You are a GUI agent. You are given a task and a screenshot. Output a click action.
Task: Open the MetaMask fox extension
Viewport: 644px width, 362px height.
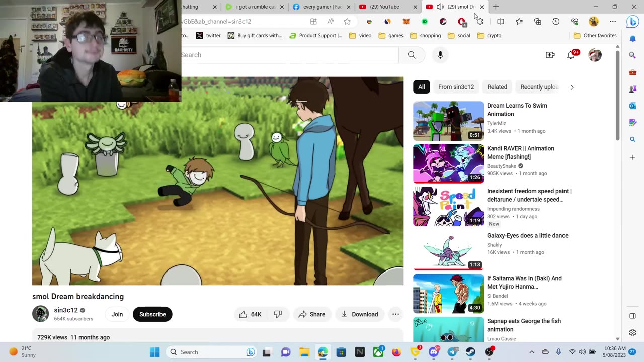(406, 21)
